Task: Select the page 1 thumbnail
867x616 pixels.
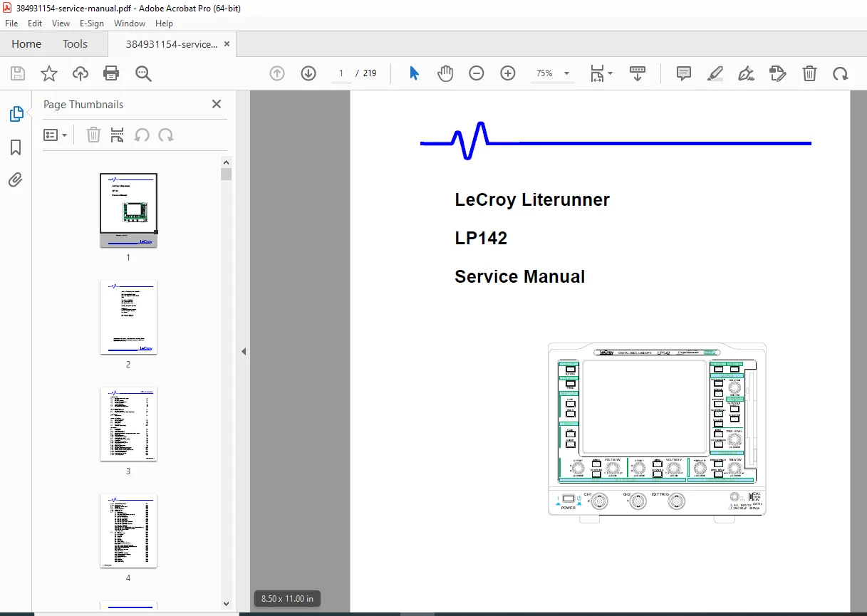Action: point(128,210)
